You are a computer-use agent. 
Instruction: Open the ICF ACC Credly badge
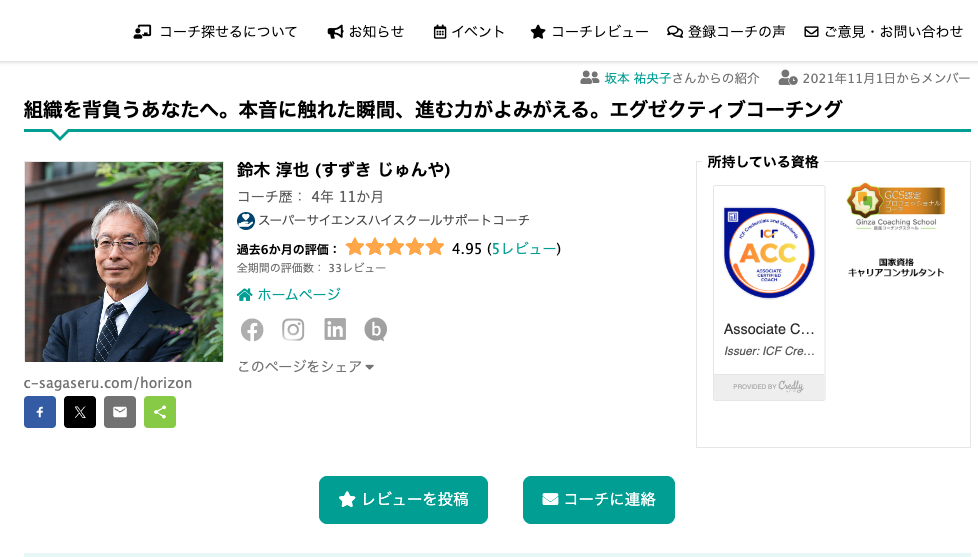(769, 293)
